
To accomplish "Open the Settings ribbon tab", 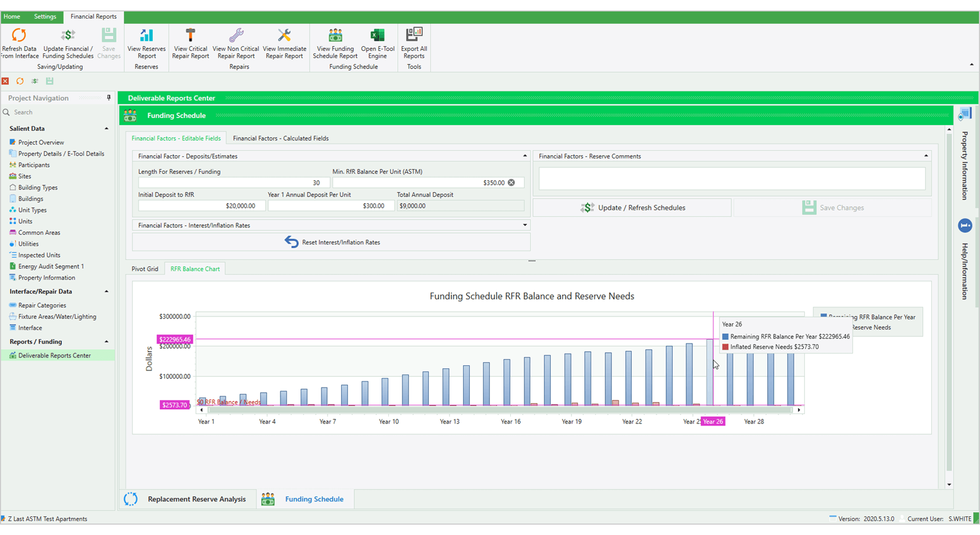I will pos(45,16).
